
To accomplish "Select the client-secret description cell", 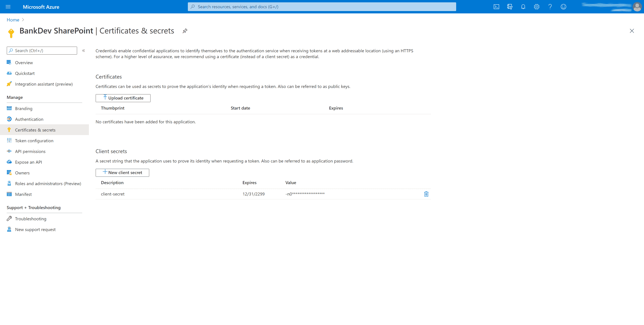I will pos(113,194).
